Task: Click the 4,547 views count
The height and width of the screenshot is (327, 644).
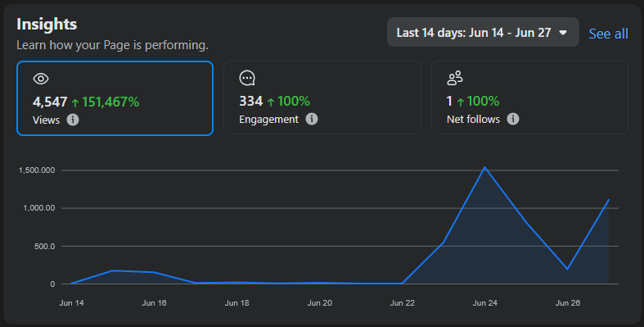Action: pyautogui.click(x=50, y=102)
